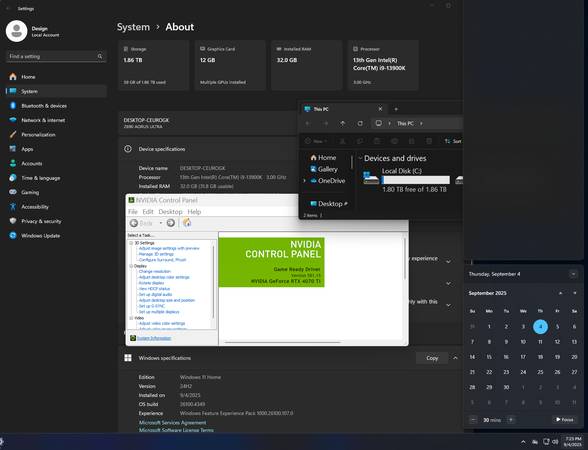This screenshot has width=588, height=450.
Task: Go to previous month in calendar
Action: point(560,293)
